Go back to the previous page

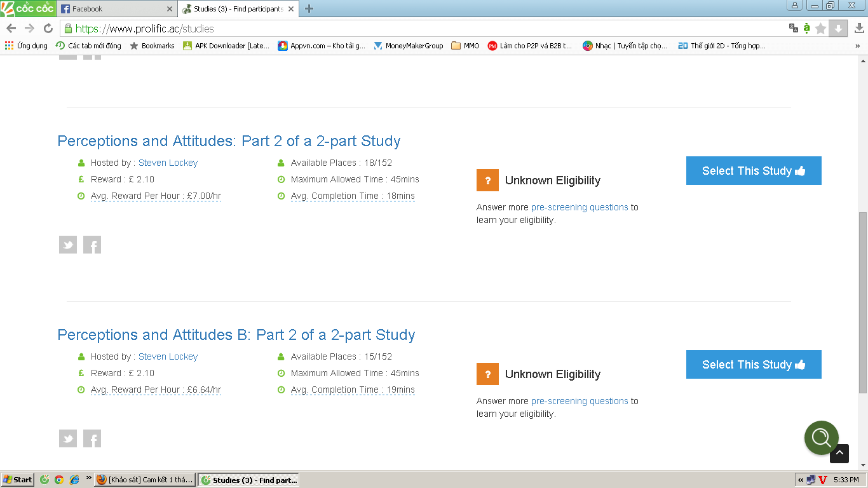(x=11, y=29)
